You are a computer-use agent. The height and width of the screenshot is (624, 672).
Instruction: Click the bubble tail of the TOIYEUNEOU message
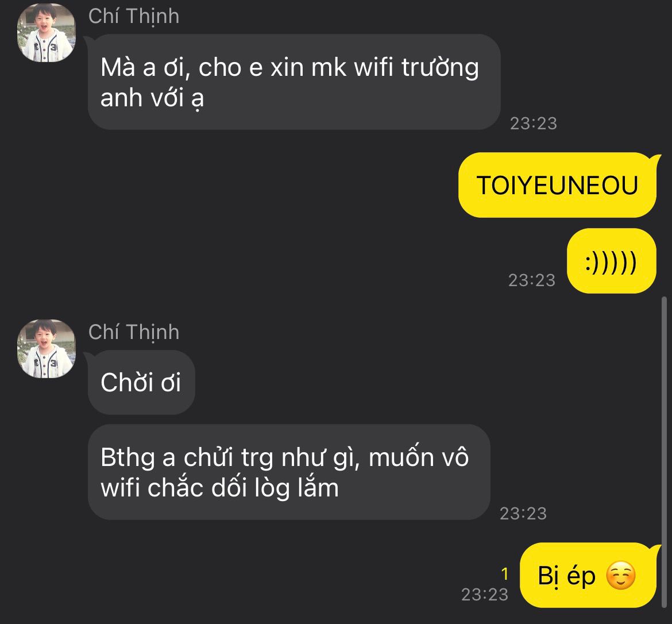[x=656, y=161]
